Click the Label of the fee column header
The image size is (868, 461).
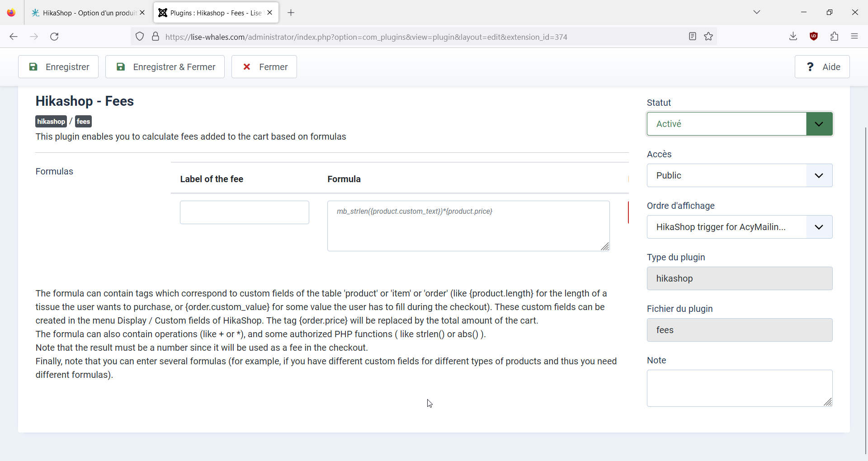(x=212, y=179)
